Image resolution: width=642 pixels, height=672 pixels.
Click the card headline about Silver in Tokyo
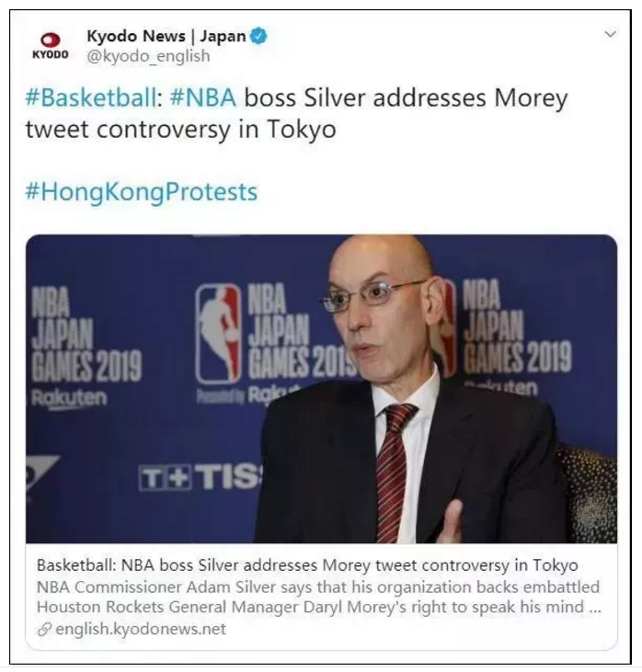coord(307,565)
